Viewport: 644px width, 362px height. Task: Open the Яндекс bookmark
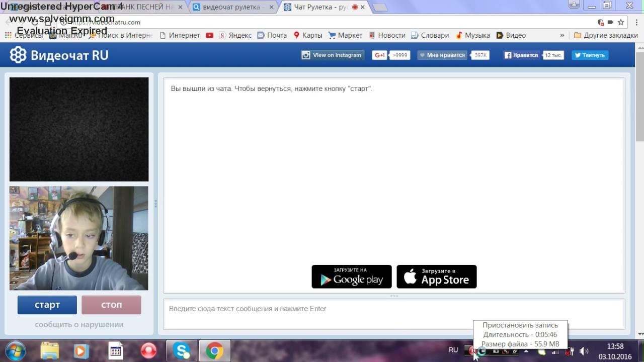point(235,35)
